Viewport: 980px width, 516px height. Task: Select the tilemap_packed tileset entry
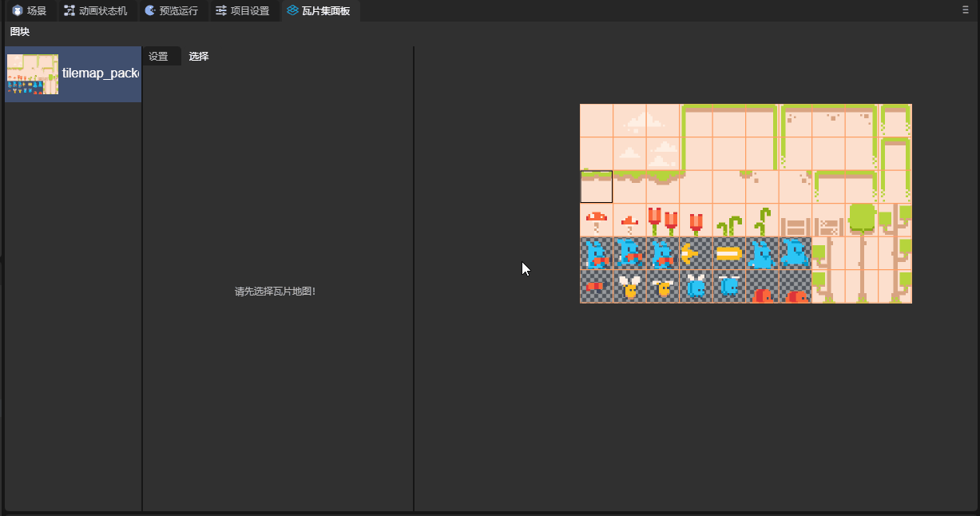coord(73,74)
